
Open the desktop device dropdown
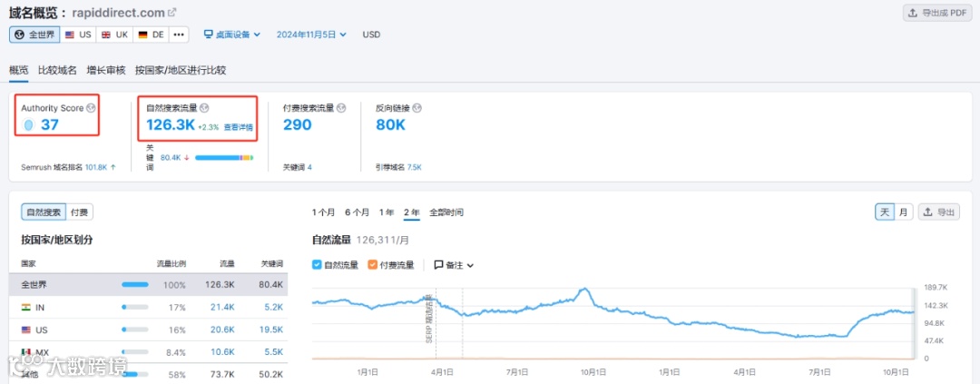tap(232, 34)
